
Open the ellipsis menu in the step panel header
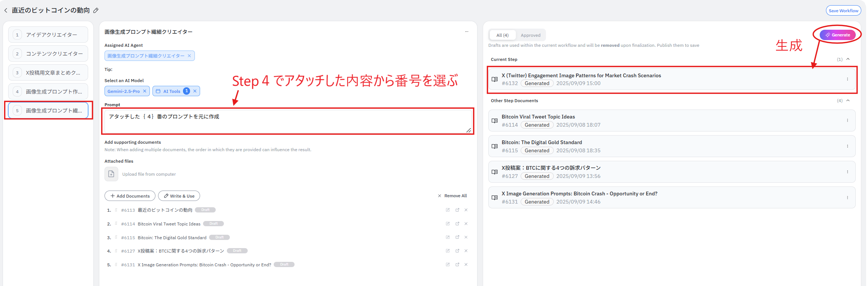point(466,32)
